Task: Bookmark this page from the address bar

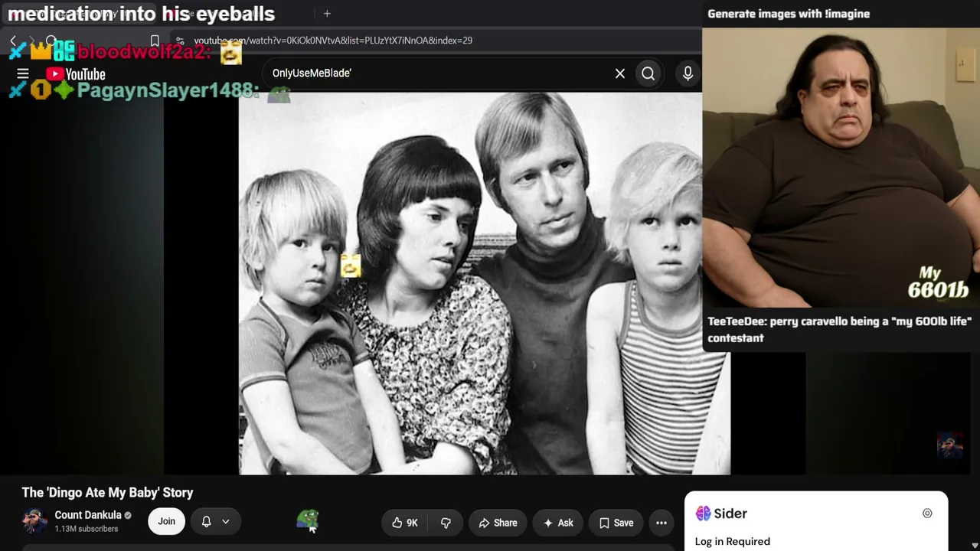Action: tap(155, 41)
